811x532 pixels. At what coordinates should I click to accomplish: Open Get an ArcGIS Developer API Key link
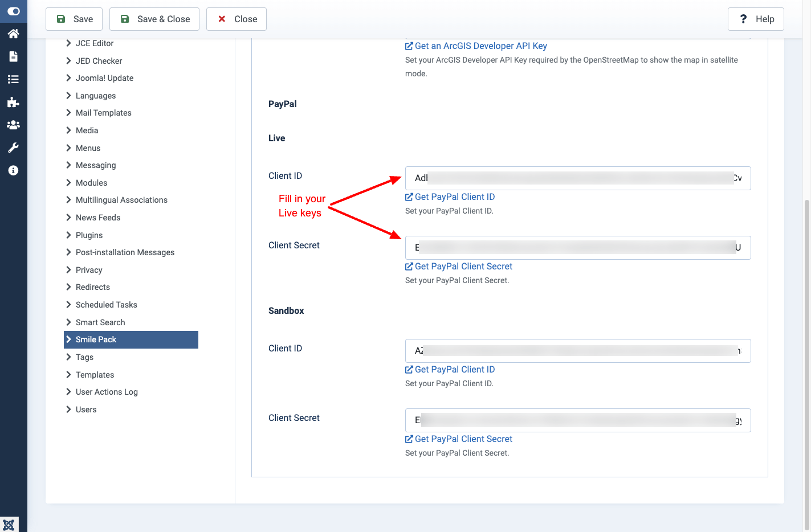(476, 46)
